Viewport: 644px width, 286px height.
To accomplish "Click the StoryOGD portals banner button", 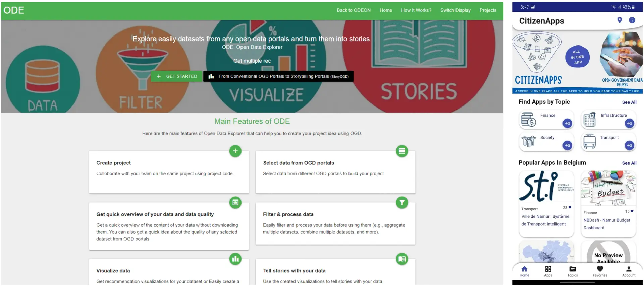I will coord(278,76).
